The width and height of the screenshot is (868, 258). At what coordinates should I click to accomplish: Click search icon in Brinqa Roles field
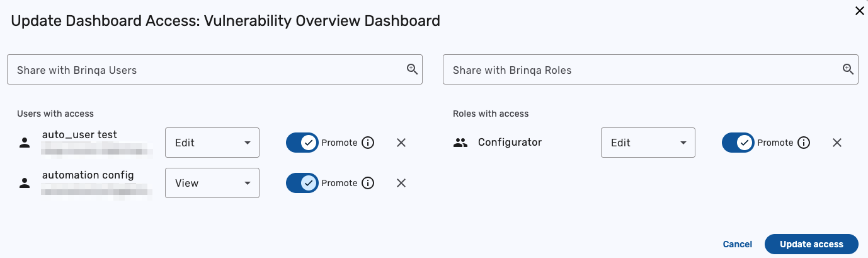848,69
